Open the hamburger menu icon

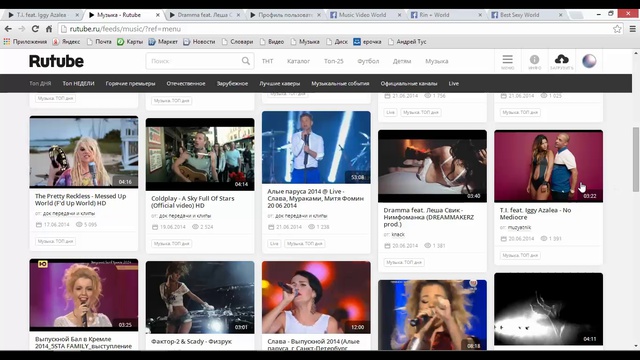[x=507, y=60]
